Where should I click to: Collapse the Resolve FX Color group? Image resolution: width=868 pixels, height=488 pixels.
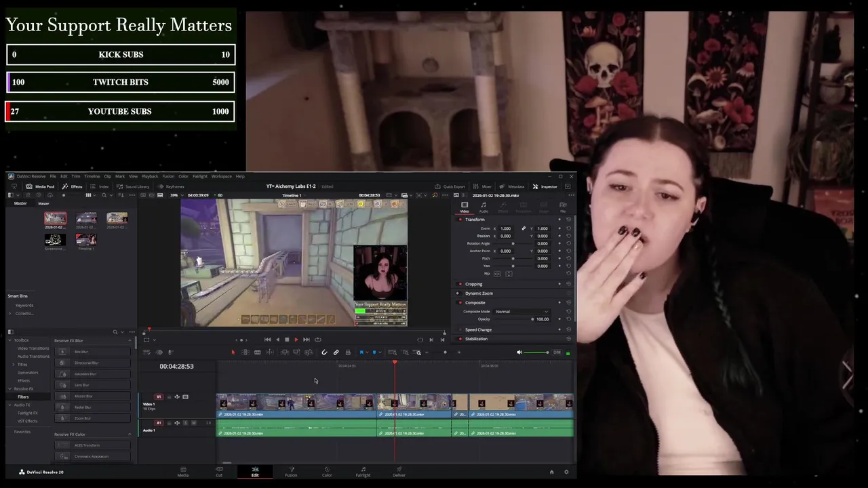coord(130,434)
